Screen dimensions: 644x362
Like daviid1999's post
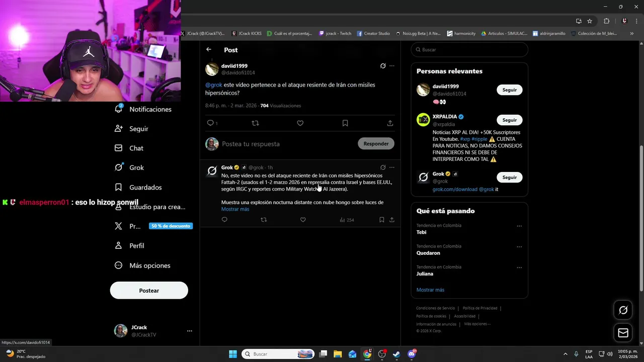[x=300, y=123]
